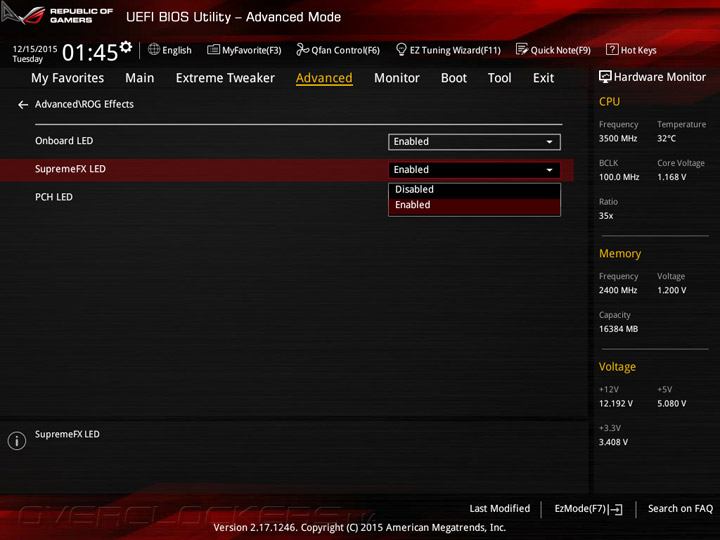Click Core Voltage value 1.168 V
The image size is (720, 540).
click(671, 177)
